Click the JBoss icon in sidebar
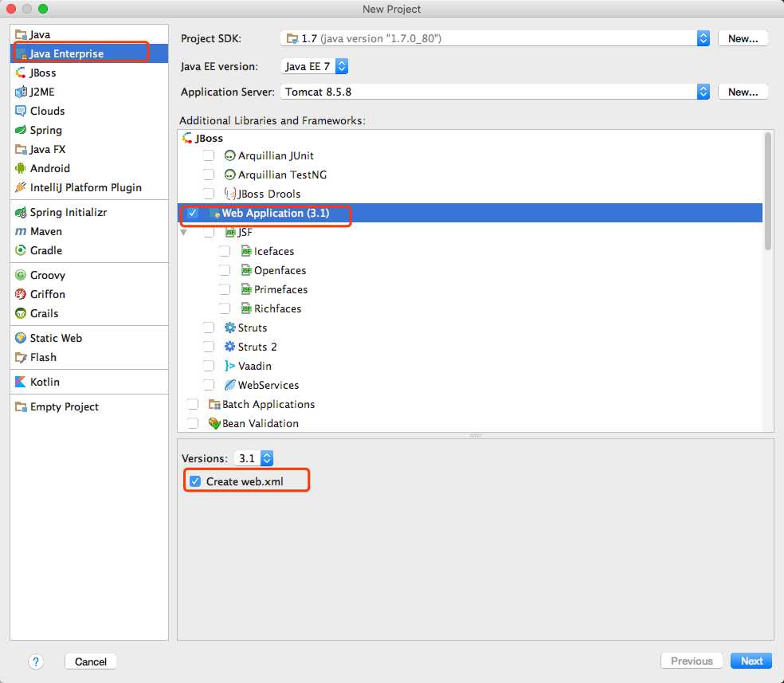 coord(21,73)
